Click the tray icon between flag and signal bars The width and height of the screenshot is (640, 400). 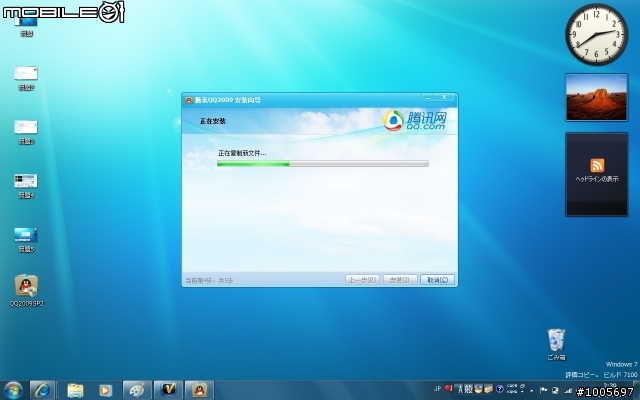(556, 390)
